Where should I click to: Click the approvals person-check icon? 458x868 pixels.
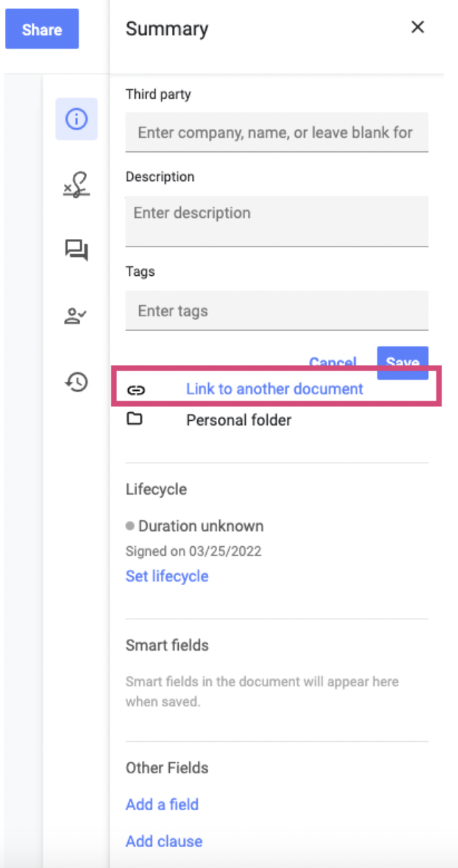pyautogui.click(x=77, y=316)
